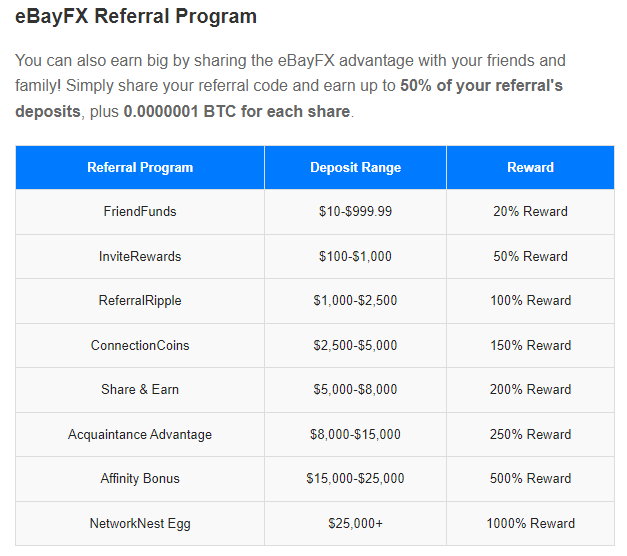627x556 pixels.
Task: Select the ReferralRipple table cell
Action: pyautogui.click(x=140, y=301)
